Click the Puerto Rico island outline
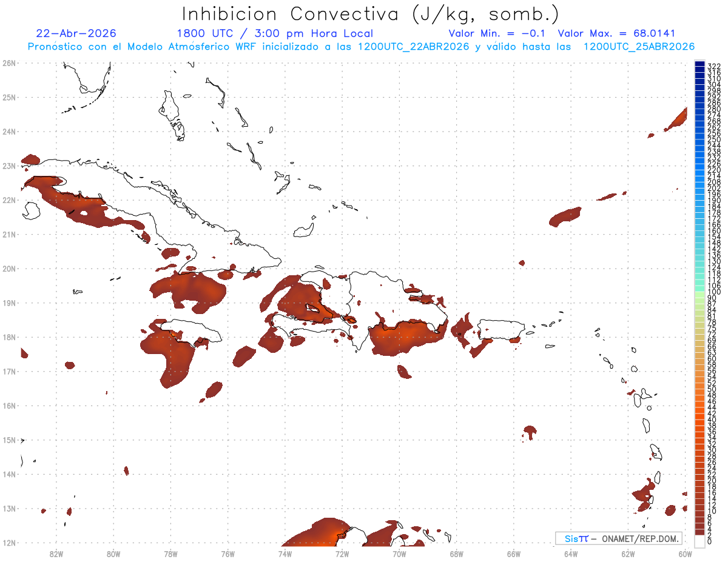The width and height of the screenshot is (728, 562). (x=501, y=330)
